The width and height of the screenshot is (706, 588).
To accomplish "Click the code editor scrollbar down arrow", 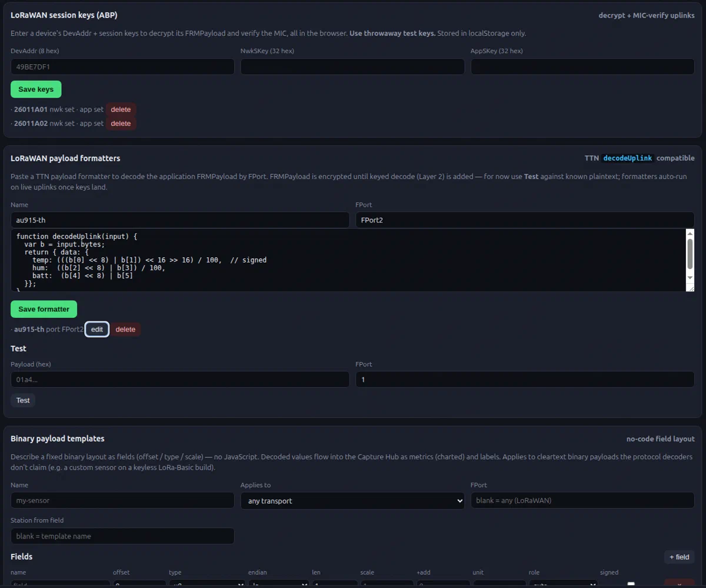I will point(690,277).
